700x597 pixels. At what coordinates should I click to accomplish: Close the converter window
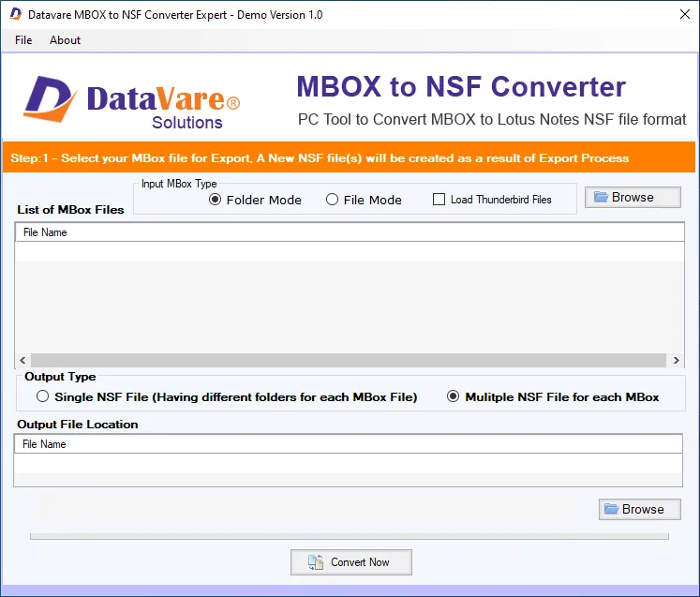pyautogui.click(x=684, y=14)
